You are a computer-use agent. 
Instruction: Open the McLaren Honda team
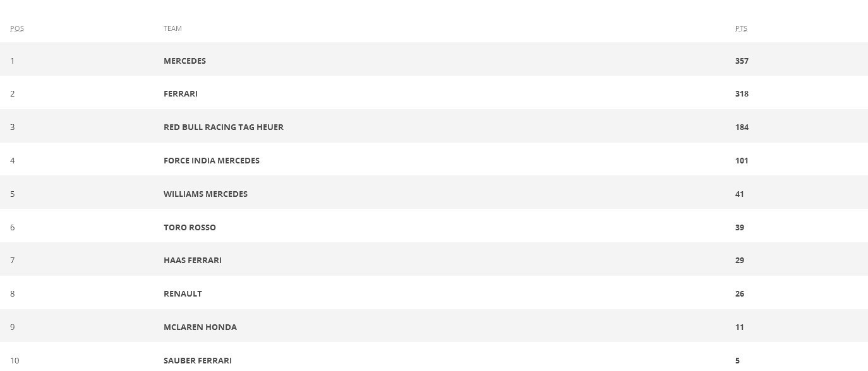pyautogui.click(x=200, y=327)
